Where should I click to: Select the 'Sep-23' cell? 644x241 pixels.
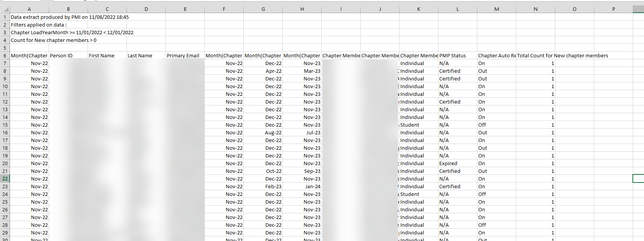[302, 171]
